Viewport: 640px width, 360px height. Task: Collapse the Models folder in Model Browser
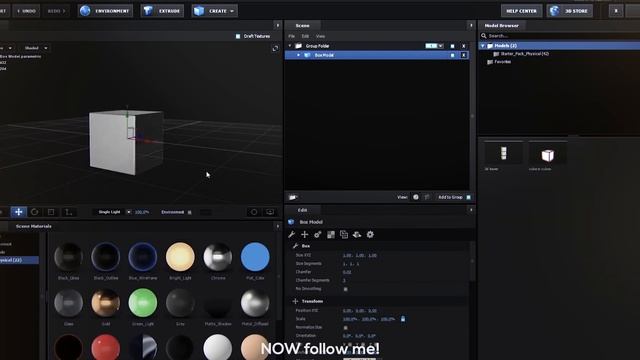point(483,46)
